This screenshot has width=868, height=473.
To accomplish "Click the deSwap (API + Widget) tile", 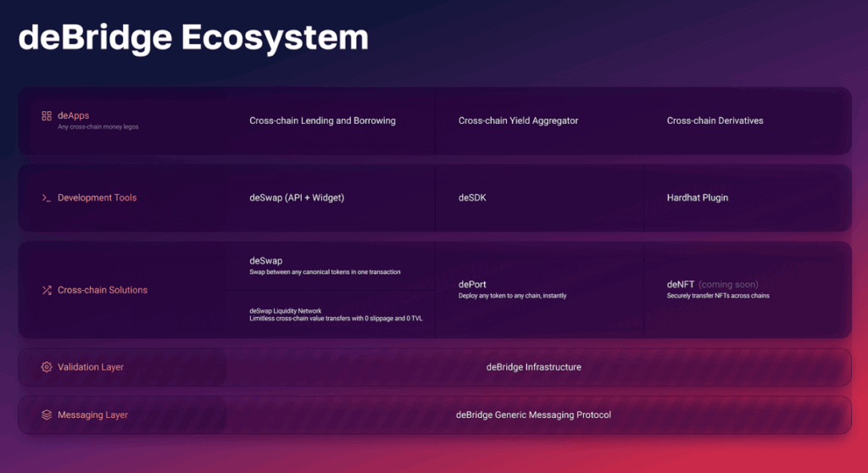I will pyautogui.click(x=297, y=198).
